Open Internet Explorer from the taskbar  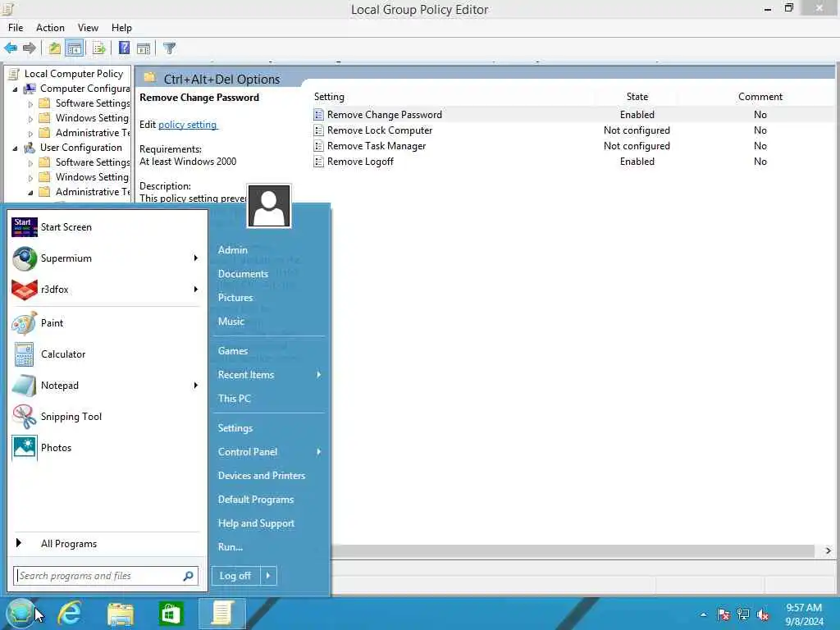coord(70,613)
